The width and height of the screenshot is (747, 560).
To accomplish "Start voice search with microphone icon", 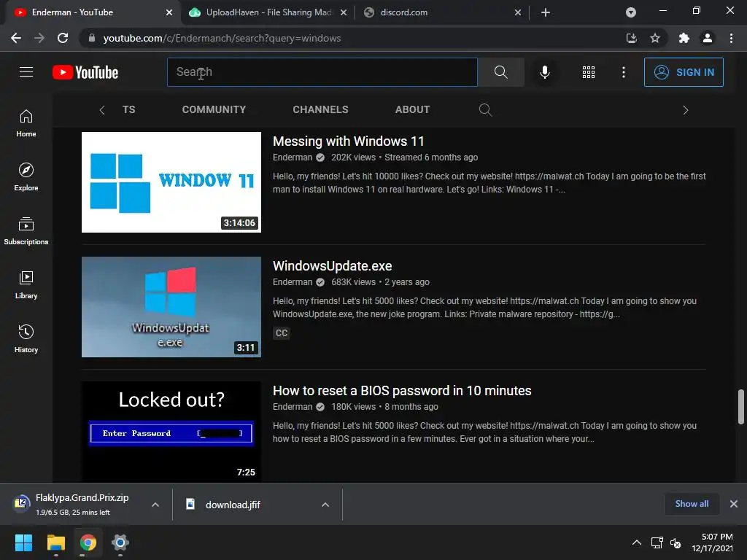I will [x=544, y=72].
